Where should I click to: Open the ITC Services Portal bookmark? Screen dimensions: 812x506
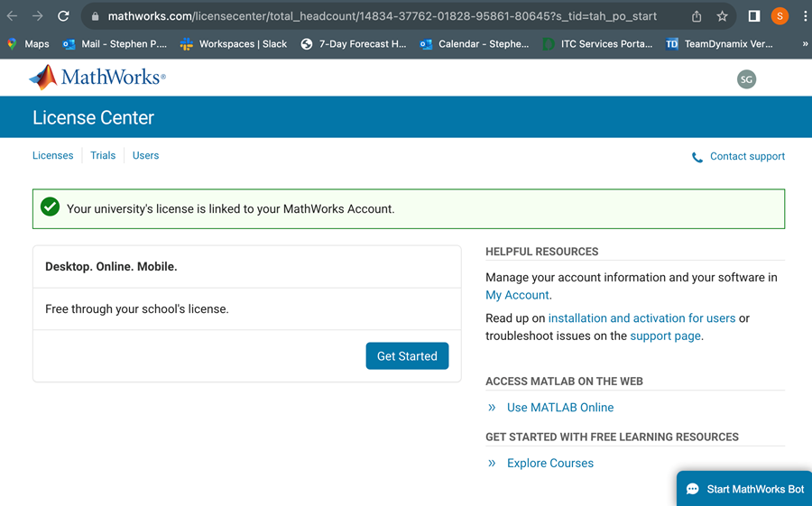(x=597, y=44)
